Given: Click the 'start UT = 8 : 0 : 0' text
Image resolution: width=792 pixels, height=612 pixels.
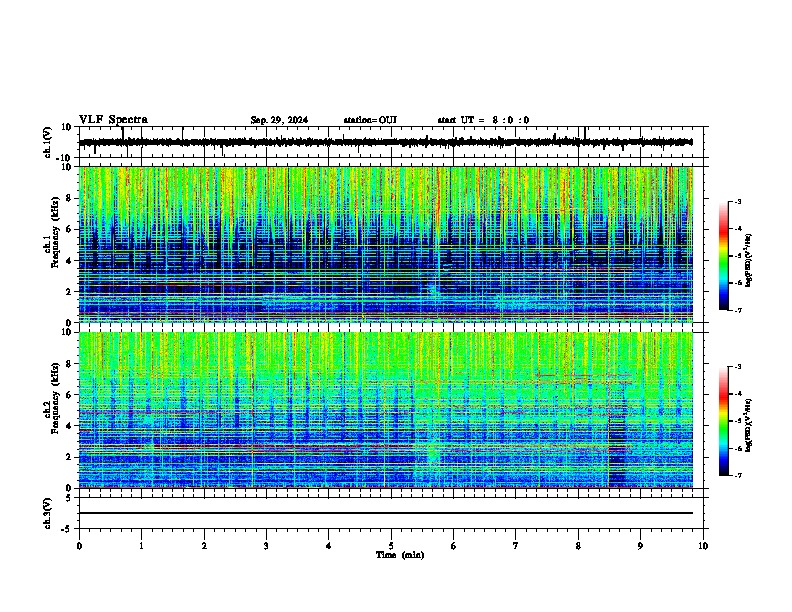Looking at the screenshot, I should click(483, 120).
